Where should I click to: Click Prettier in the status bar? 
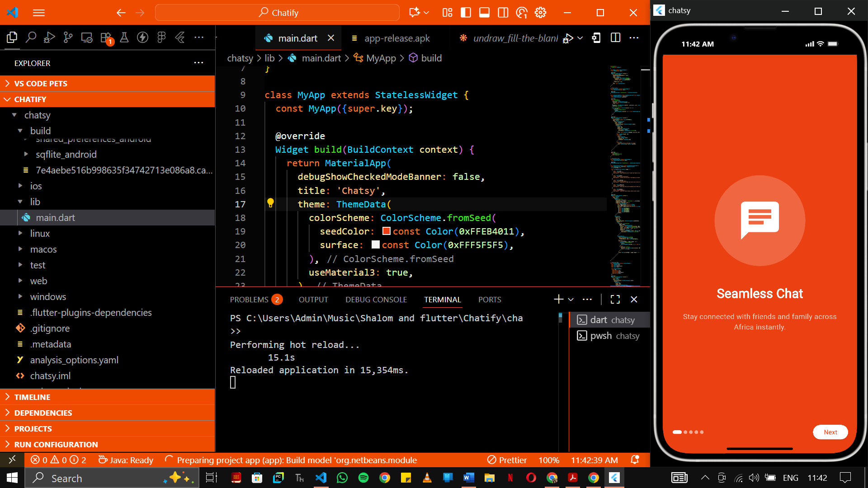(x=507, y=460)
